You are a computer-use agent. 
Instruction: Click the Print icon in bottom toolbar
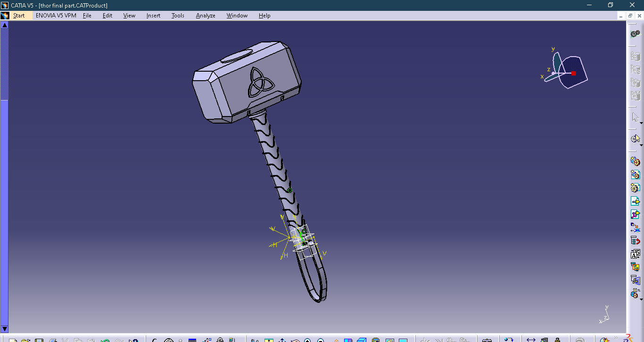click(53, 340)
